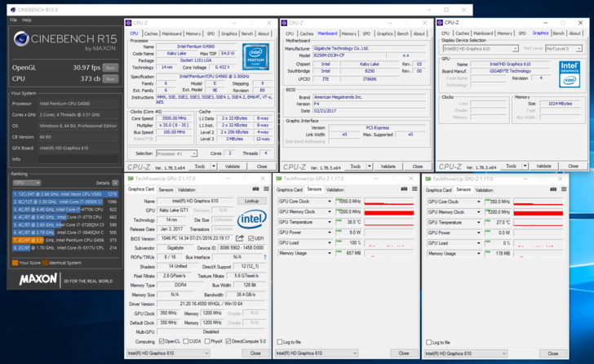Viewport: 594px width, 364px height.
Task: Open the hamburger menu in the leftmost GPU-Z window
Action: pyautogui.click(x=265, y=189)
